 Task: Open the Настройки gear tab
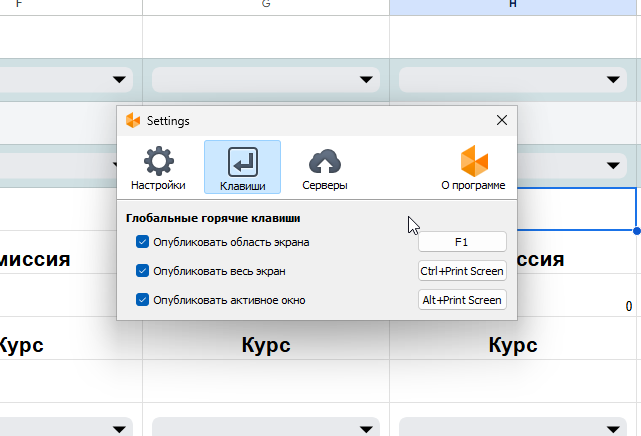(158, 167)
